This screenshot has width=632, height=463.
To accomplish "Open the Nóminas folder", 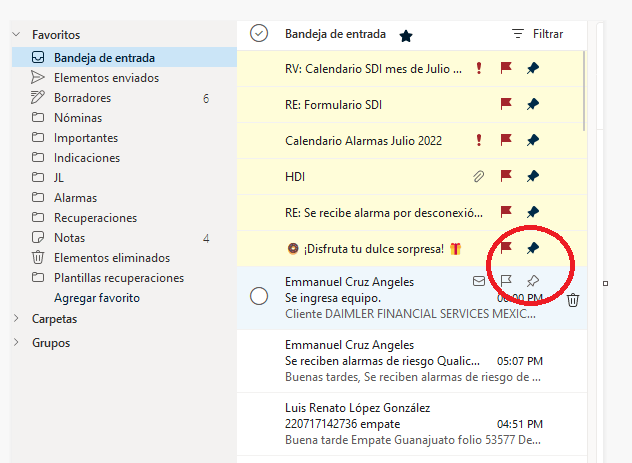I will click(x=124, y=118).
